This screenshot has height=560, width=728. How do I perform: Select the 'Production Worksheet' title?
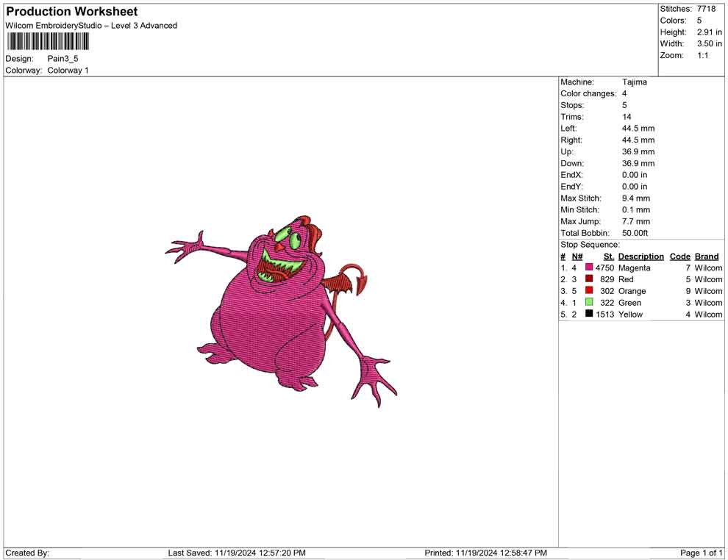[72, 11]
